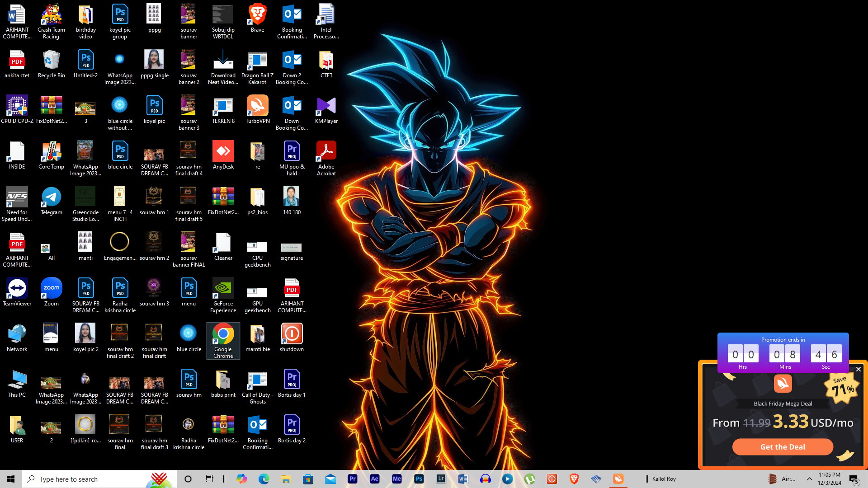Screen dimensions: 868x488
Task: Open the Windows Start menu
Action: coord(11,479)
